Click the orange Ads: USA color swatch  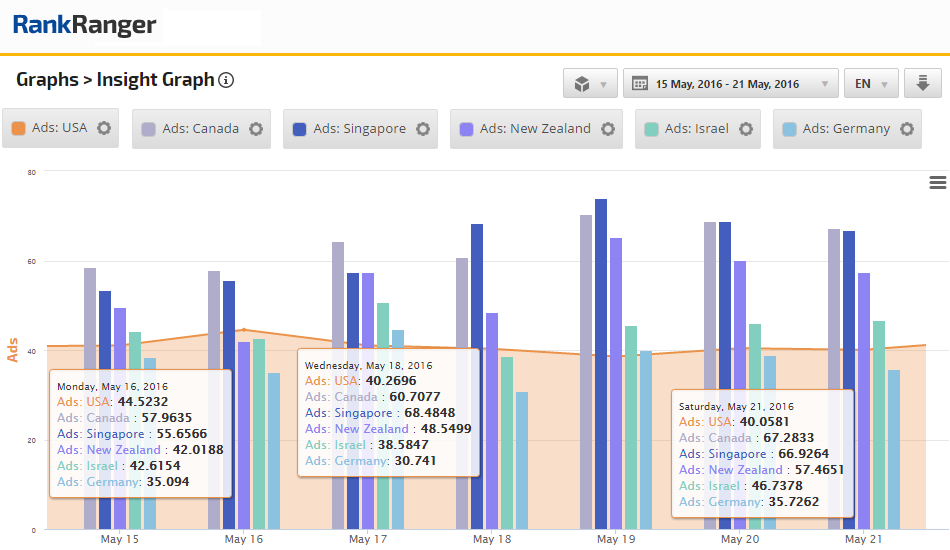[x=18, y=129]
